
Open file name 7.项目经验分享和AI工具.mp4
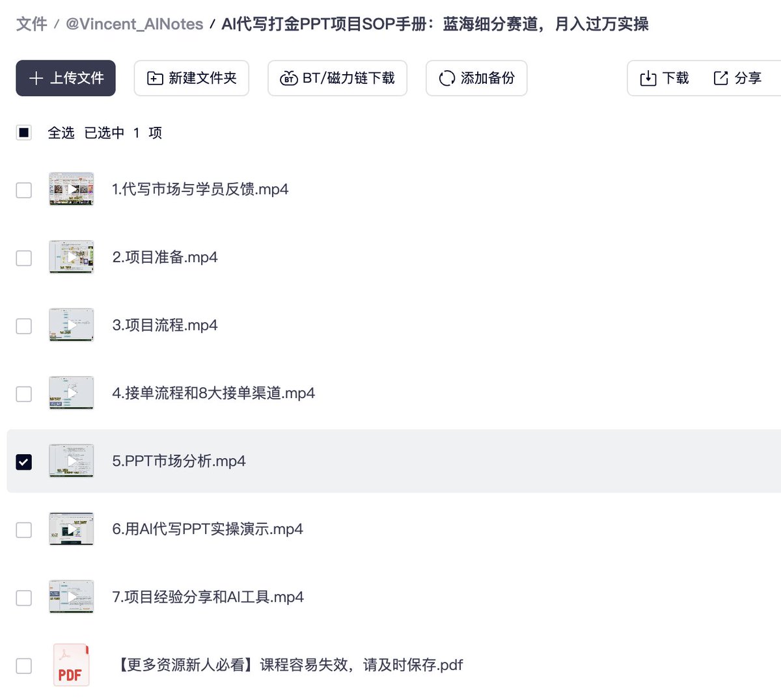click(208, 597)
